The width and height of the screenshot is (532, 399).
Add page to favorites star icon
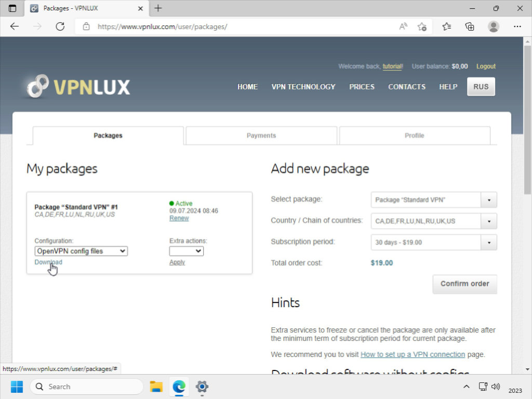(422, 26)
